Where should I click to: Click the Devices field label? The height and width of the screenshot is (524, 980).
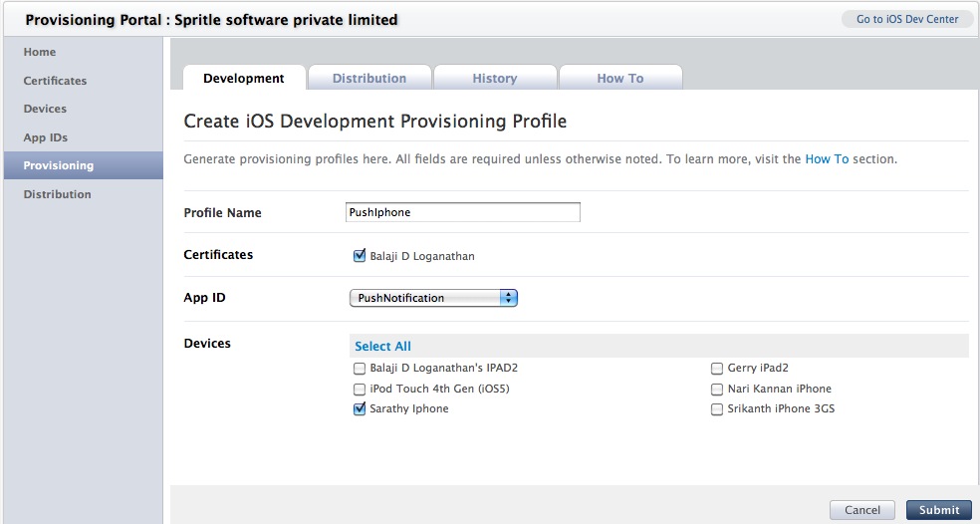tap(207, 344)
